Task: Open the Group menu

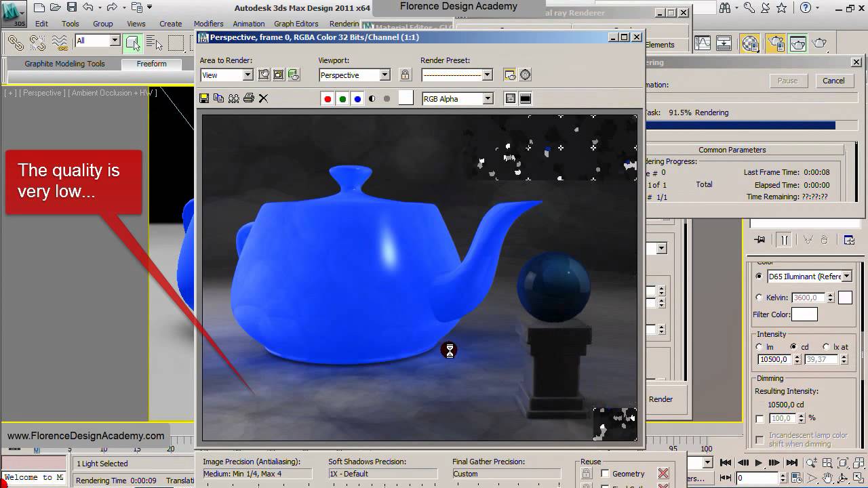Action: point(103,24)
